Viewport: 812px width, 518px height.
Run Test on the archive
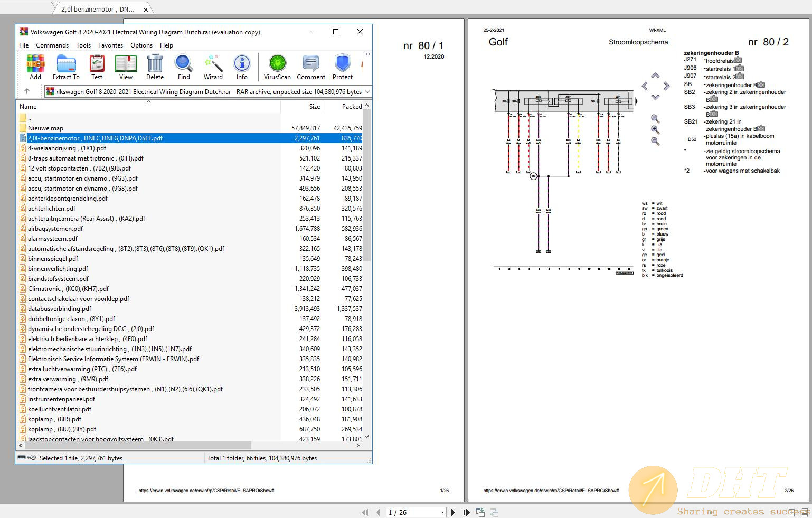pyautogui.click(x=97, y=68)
